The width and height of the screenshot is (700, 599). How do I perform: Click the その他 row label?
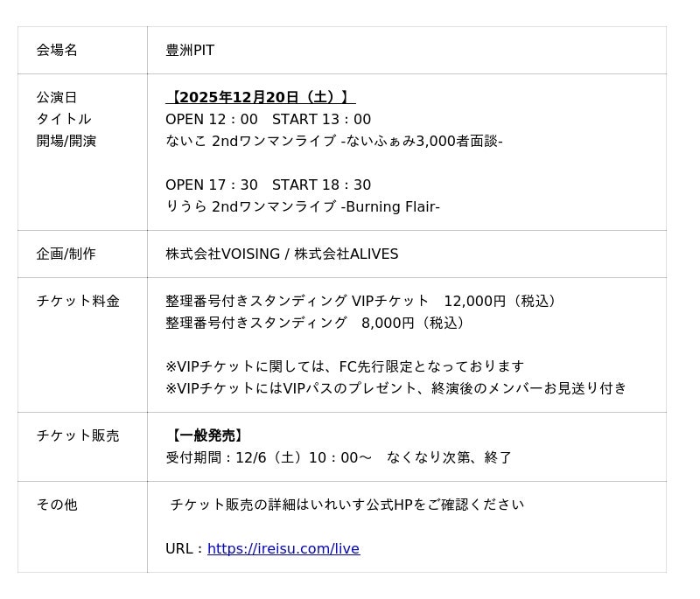click(x=57, y=505)
